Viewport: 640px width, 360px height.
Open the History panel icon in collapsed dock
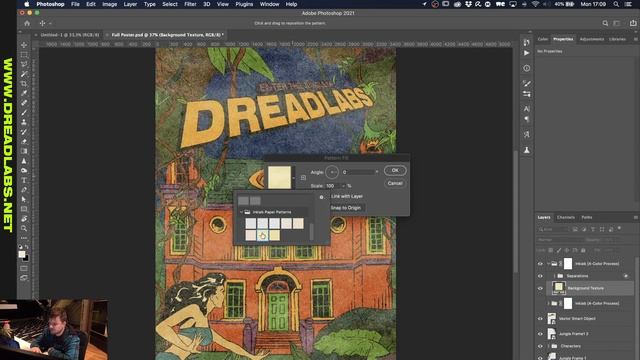coord(527,43)
